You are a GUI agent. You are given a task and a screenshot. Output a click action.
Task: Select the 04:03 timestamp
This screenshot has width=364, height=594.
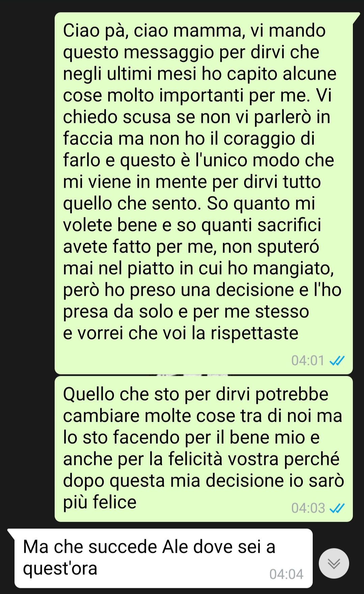(308, 508)
